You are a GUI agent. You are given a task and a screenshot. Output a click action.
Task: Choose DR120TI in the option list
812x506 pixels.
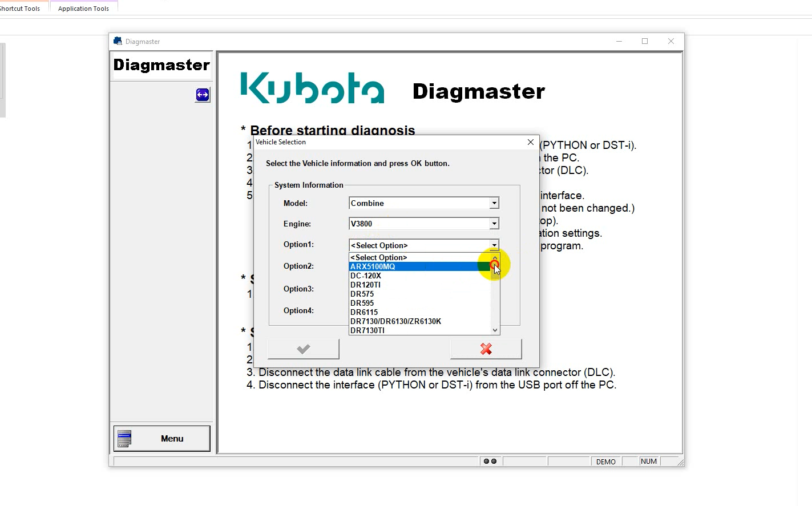[x=420, y=285]
